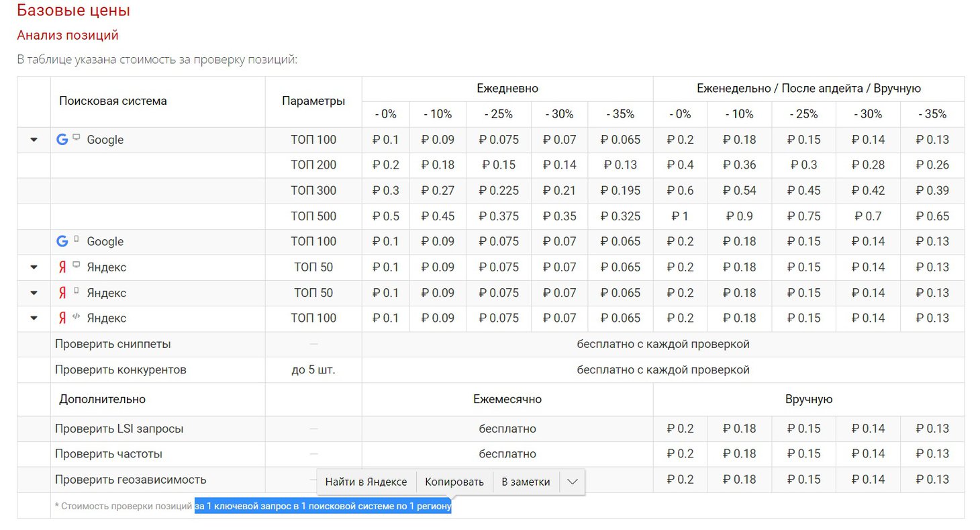Click the Yandex logo in the ТОП 100 row
The image size is (980, 530).
pos(62,318)
